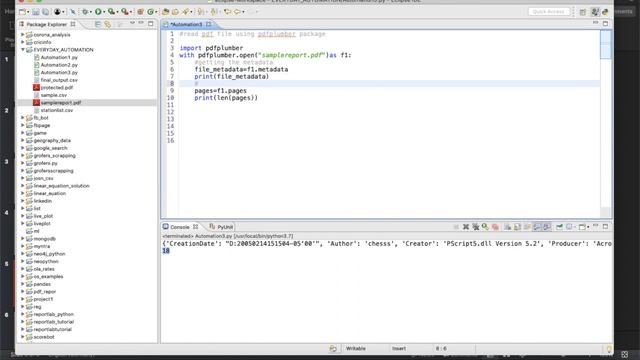Click Remove All Terminated Launches in Console
This screenshot has height=360, width=640.
click(x=476, y=227)
